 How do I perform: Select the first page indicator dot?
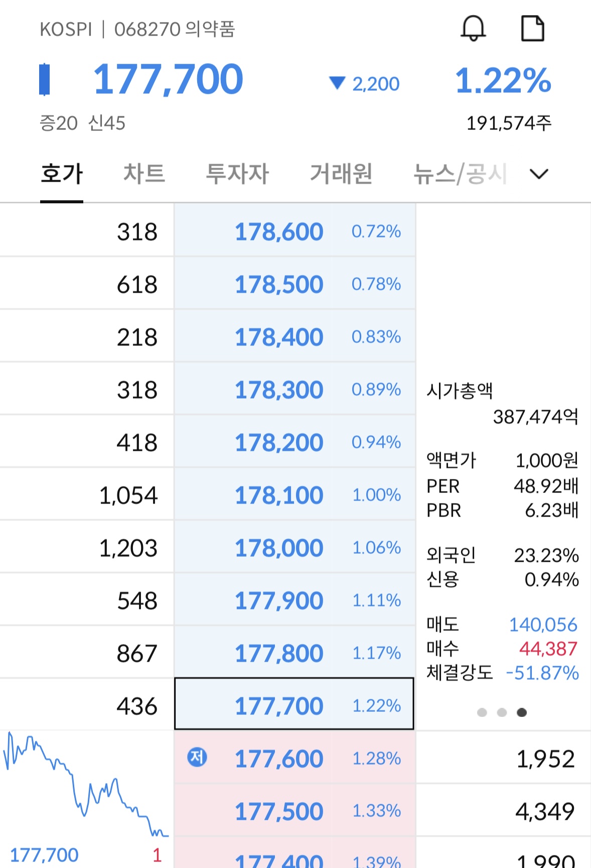[482, 712]
